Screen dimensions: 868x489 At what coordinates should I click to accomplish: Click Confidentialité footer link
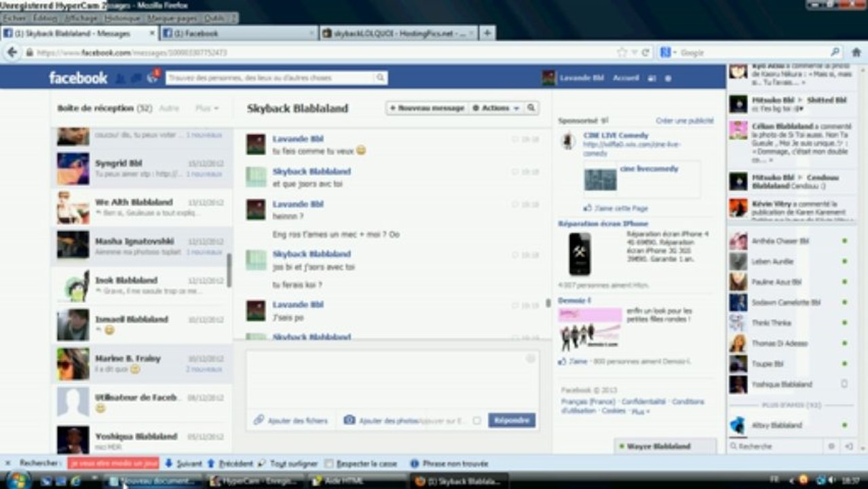[x=643, y=402]
